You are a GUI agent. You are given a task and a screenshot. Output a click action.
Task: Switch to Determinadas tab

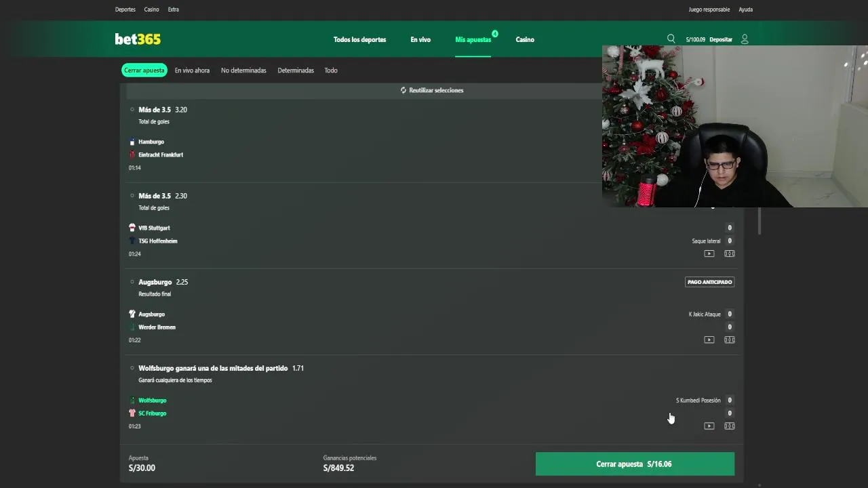(296, 70)
